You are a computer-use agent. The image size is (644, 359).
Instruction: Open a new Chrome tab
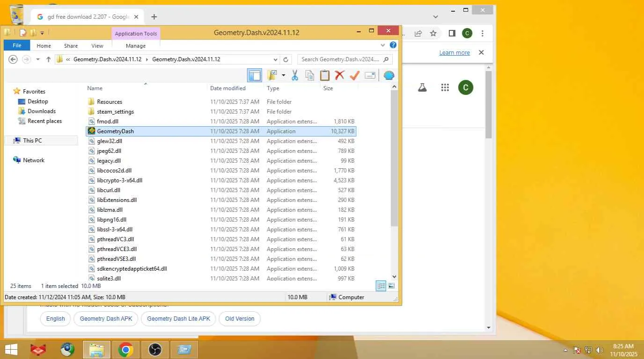pyautogui.click(x=154, y=17)
